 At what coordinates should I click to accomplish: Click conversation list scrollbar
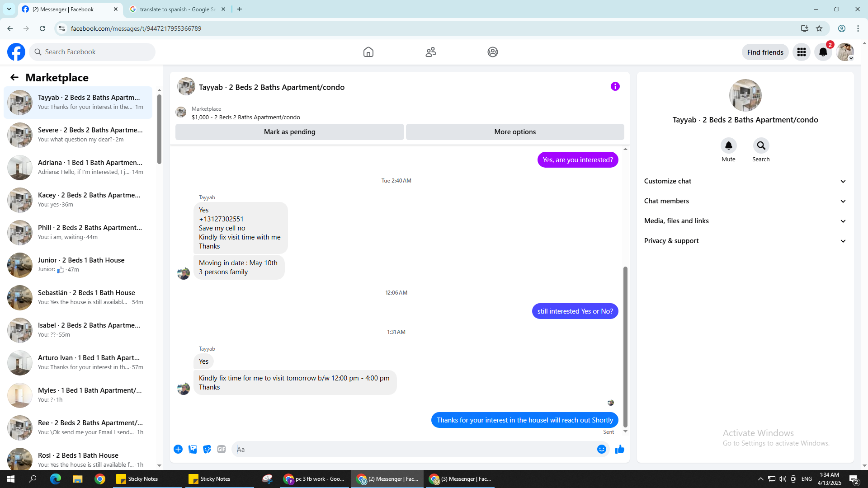tap(159, 129)
